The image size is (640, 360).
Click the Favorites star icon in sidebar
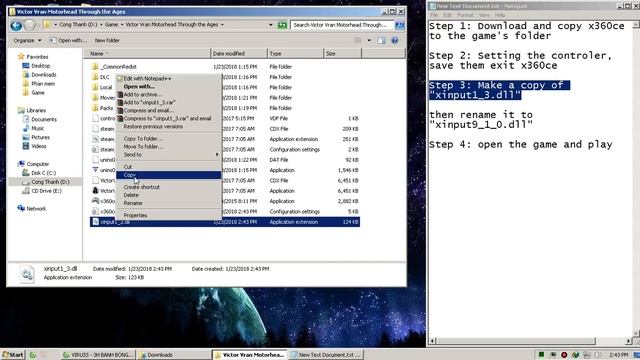(x=21, y=56)
